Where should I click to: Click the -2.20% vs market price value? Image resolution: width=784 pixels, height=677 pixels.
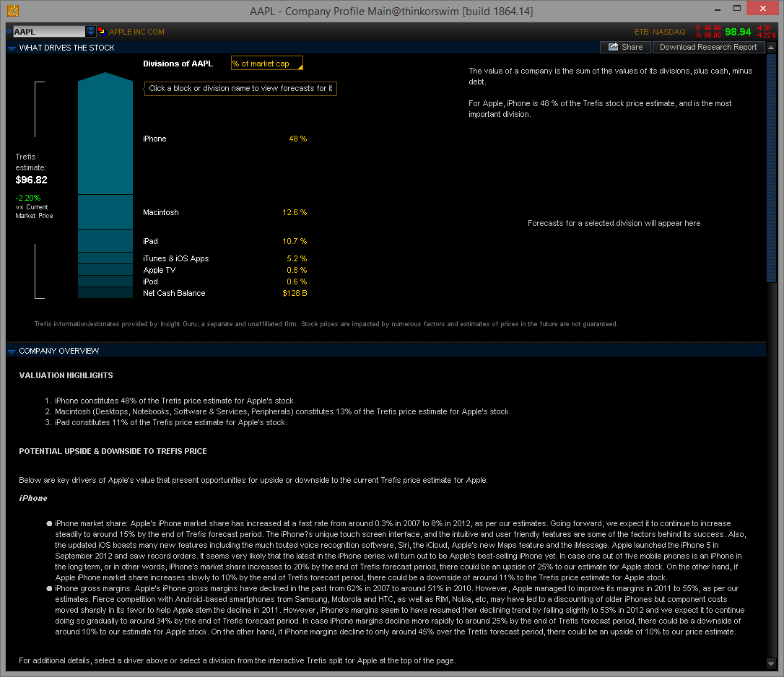(x=28, y=198)
